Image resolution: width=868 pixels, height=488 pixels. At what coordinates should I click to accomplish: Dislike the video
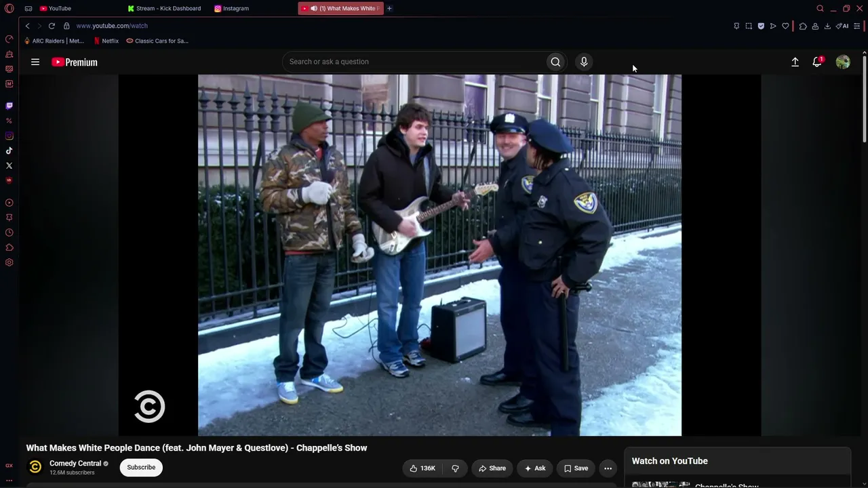(x=455, y=468)
